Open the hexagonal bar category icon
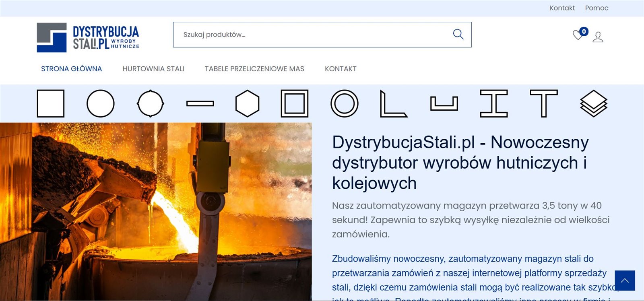 [247, 103]
